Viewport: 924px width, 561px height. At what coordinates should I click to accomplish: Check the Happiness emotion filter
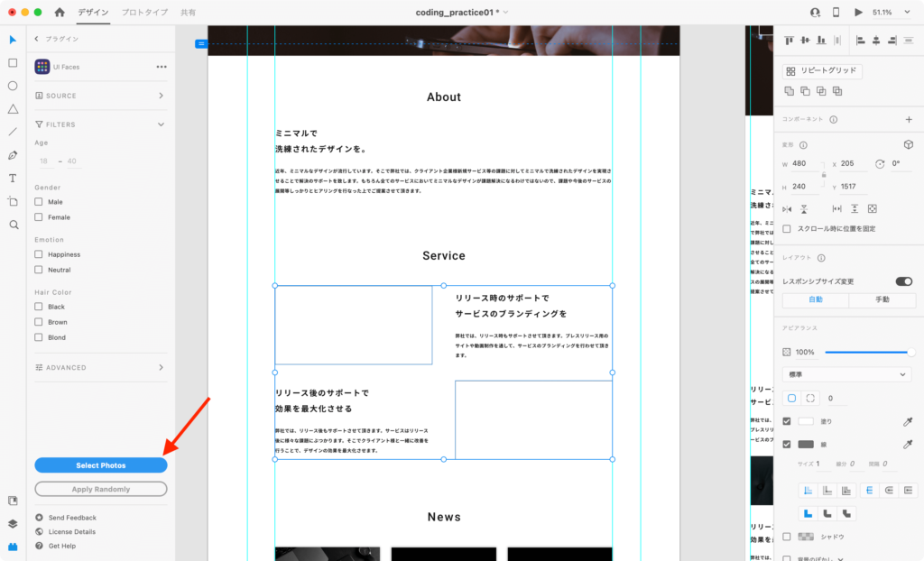click(x=38, y=254)
